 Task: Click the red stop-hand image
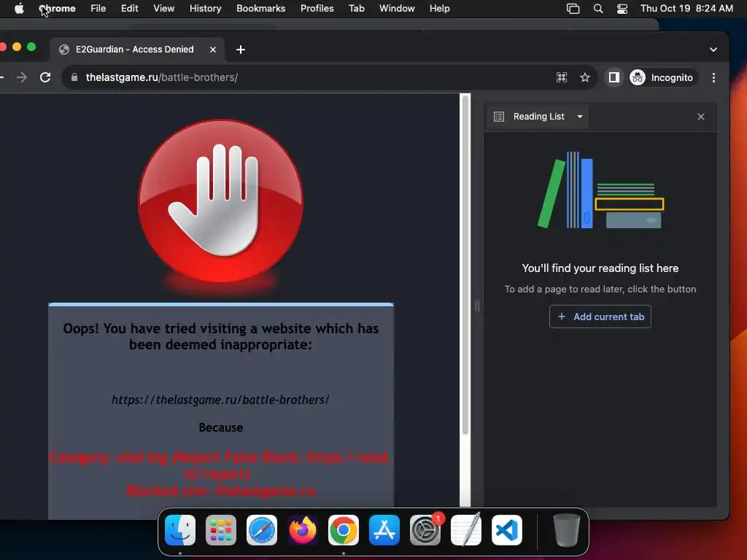pyautogui.click(x=220, y=201)
